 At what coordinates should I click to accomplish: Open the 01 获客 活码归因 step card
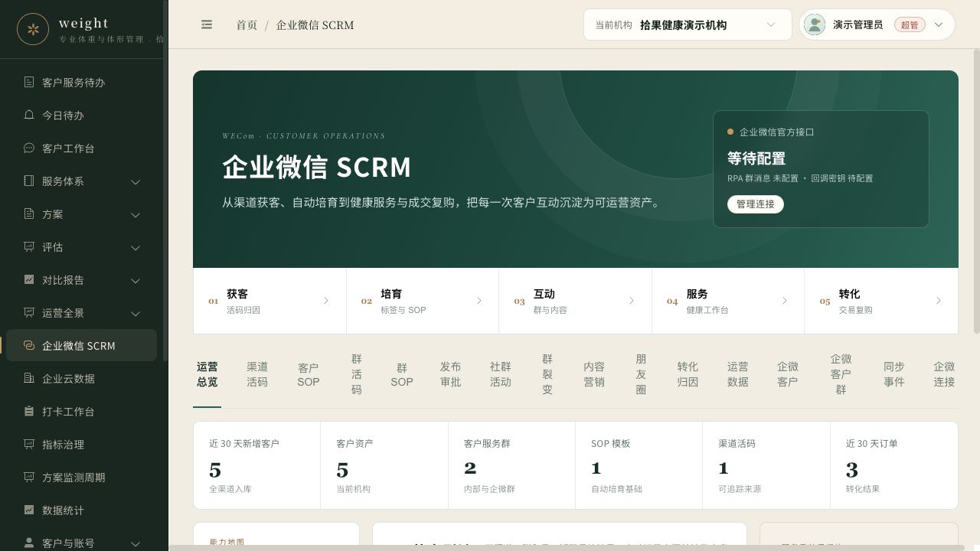click(269, 301)
